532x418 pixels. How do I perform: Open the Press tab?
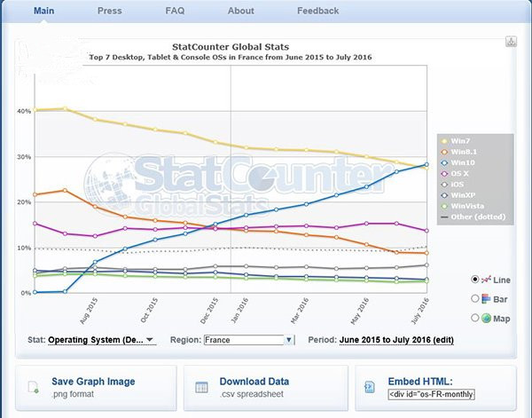(x=110, y=11)
